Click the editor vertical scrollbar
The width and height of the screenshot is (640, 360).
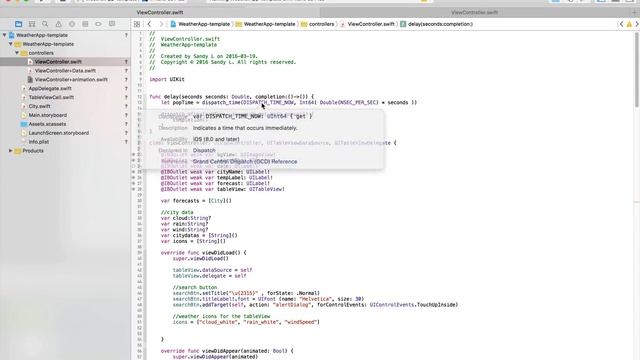637,69
